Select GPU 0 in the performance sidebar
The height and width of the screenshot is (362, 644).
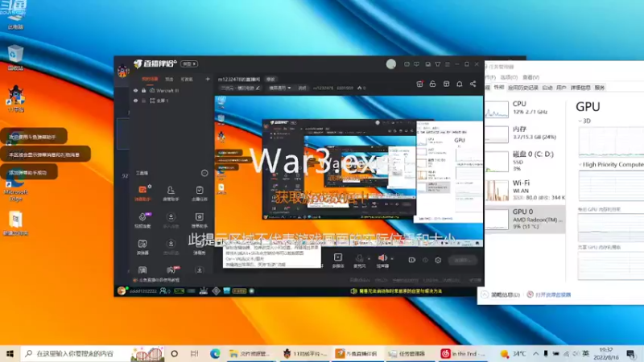click(526, 219)
